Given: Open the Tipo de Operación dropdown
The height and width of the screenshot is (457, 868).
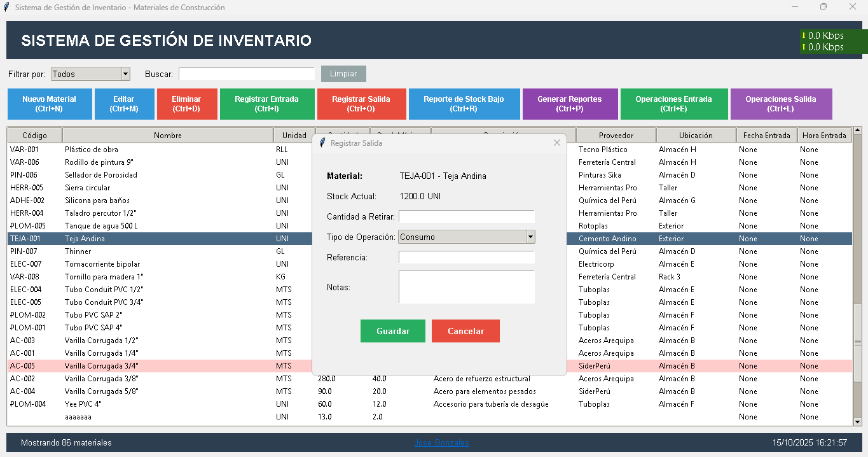Looking at the screenshot, I should point(466,237).
